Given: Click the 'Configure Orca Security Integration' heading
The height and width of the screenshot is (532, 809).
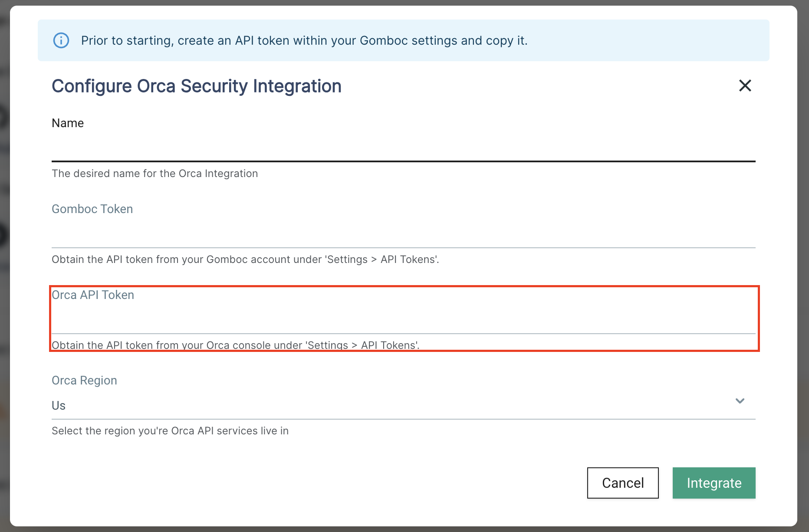Looking at the screenshot, I should (197, 86).
